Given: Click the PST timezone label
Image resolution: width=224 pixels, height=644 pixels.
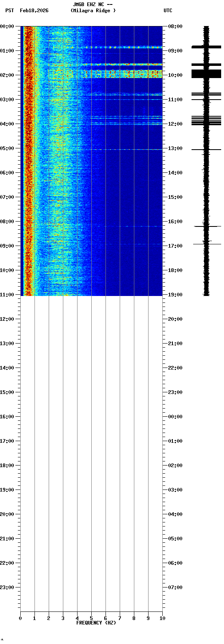Looking at the screenshot, I should coord(10,11).
